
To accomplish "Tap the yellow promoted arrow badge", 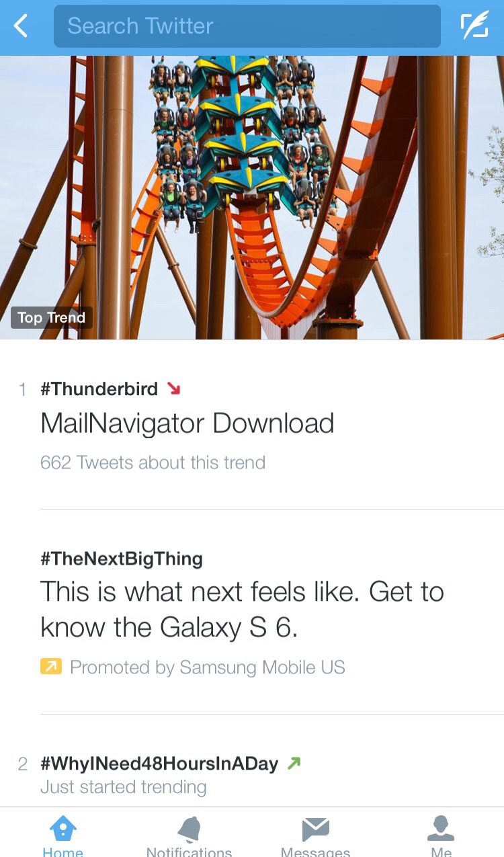I will tap(51, 667).
